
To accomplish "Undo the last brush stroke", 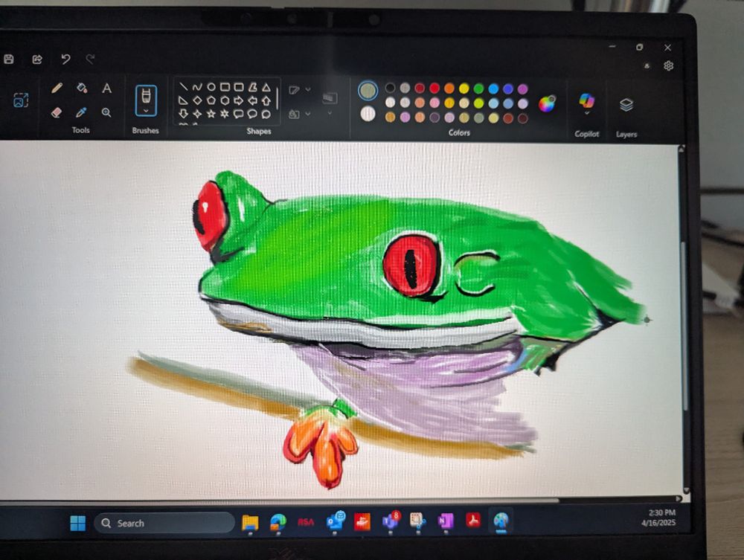I will pyautogui.click(x=65, y=59).
